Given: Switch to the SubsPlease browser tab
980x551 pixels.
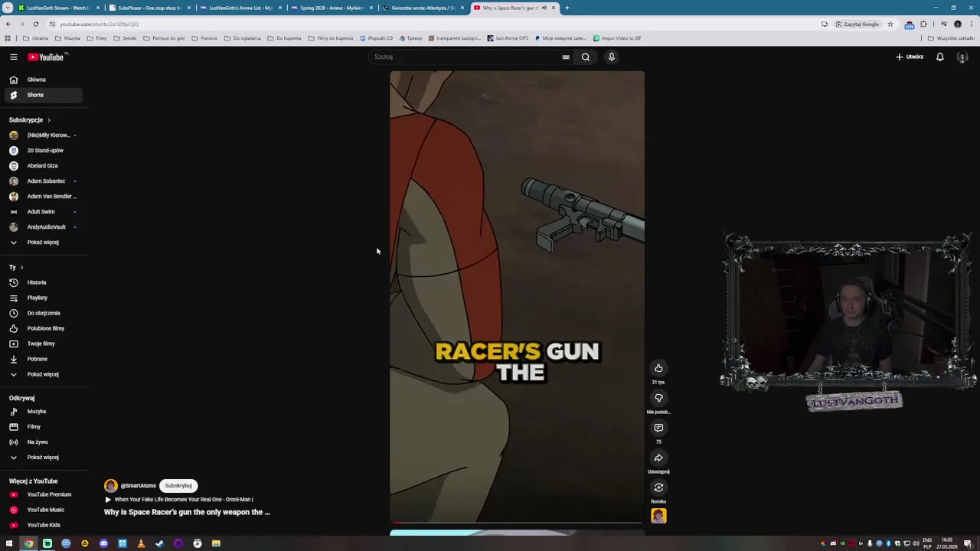Looking at the screenshot, I should (x=149, y=8).
